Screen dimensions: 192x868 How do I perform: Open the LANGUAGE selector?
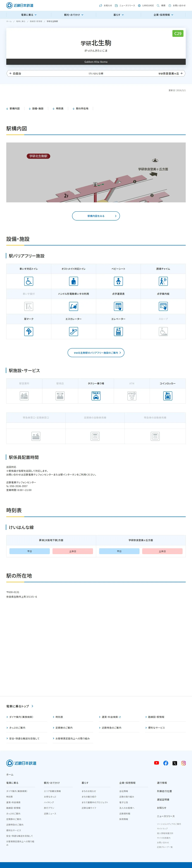coord(146,5)
